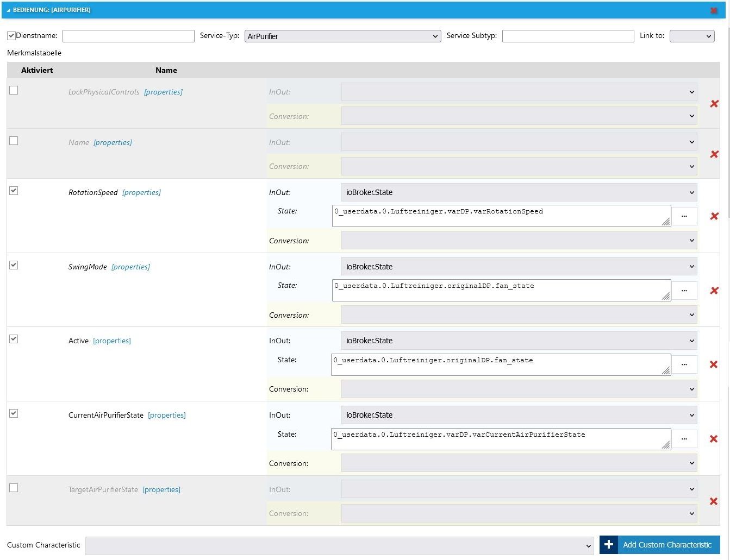Open state picker for SwingMode ellipsis button

(x=684, y=291)
